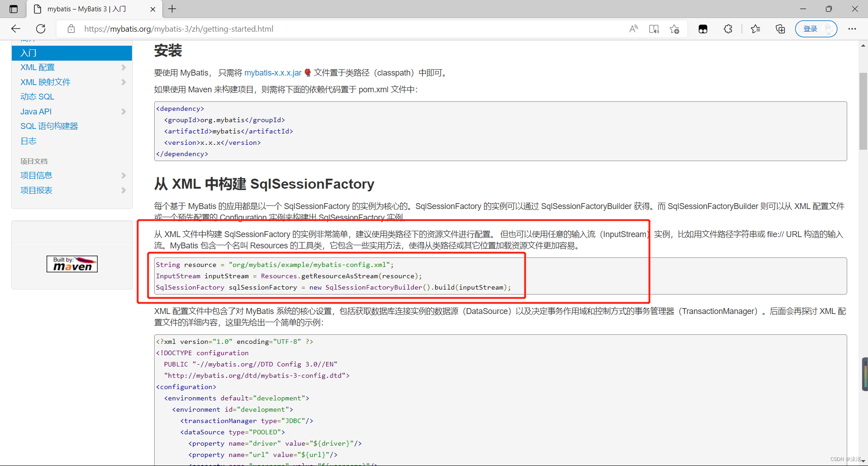
Task: Open a new tab
Action: click(x=172, y=9)
